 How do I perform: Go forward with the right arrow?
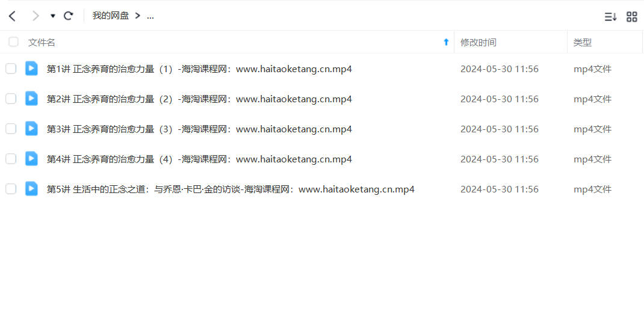coord(36,16)
